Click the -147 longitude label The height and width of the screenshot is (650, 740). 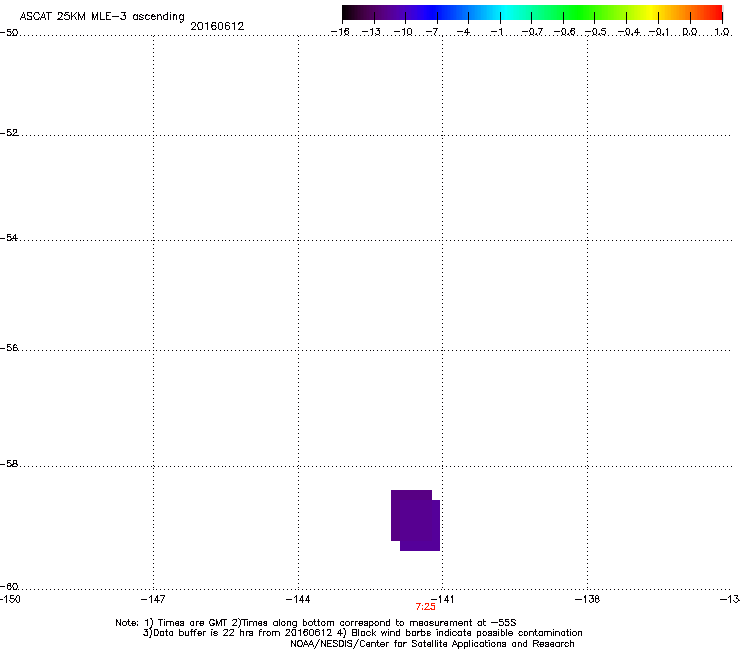(153, 599)
